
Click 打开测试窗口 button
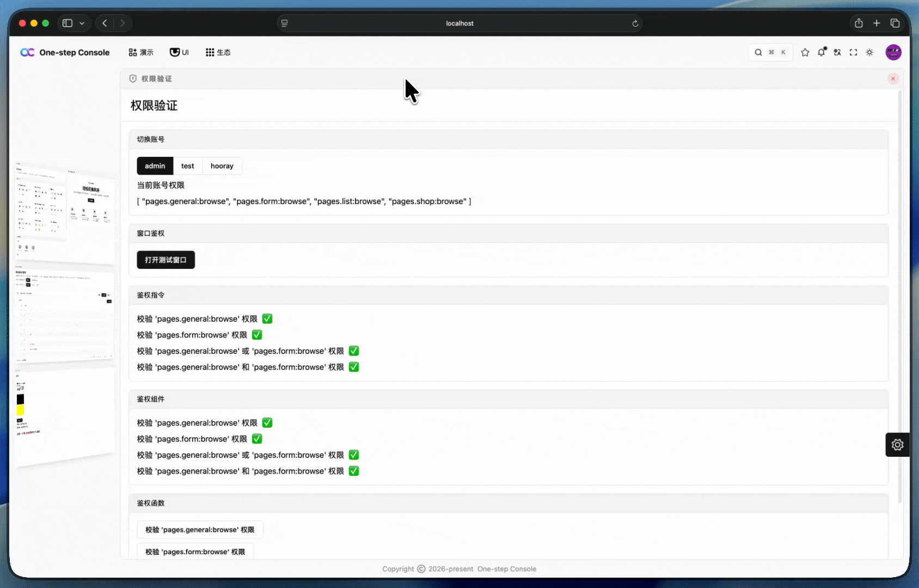pyautogui.click(x=166, y=260)
